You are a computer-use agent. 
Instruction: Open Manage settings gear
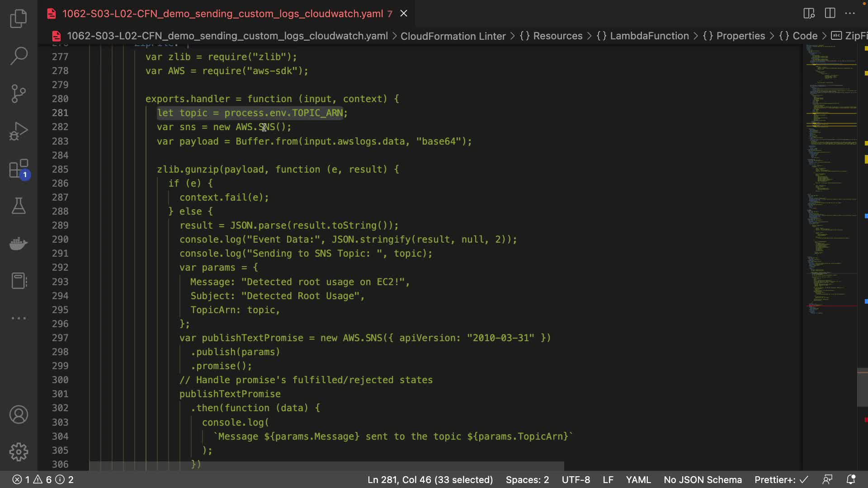pyautogui.click(x=19, y=452)
